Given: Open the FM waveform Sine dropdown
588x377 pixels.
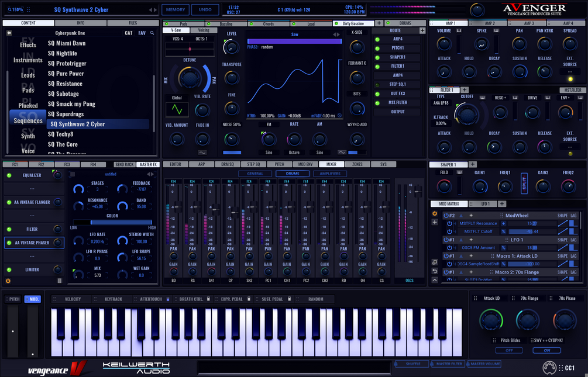Looking at the screenshot, I should 269,153.
